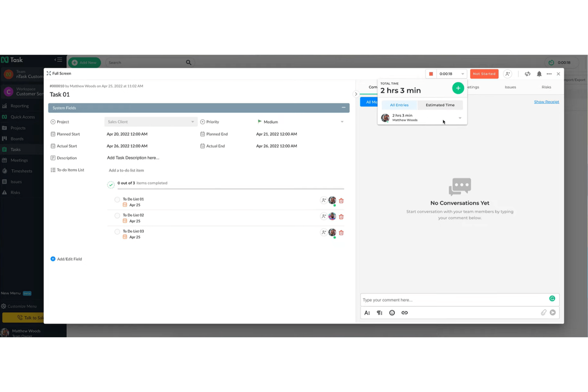Click the red stop timer button
This screenshot has width=588, height=392.
click(x=431, y=74)
